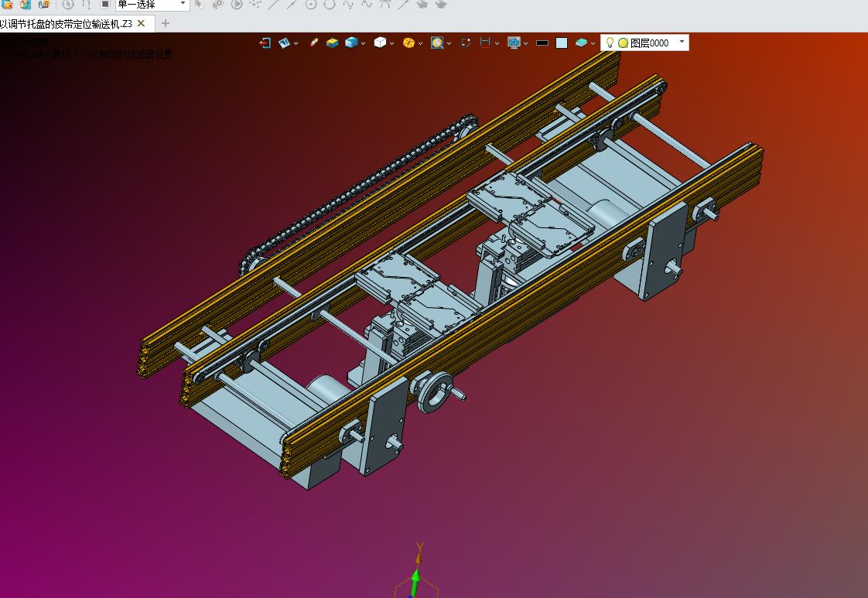The height and width of the screenshot is (598, 868).
Task: Toggle the light bulb layer visibility
Action: click(610, 43)
